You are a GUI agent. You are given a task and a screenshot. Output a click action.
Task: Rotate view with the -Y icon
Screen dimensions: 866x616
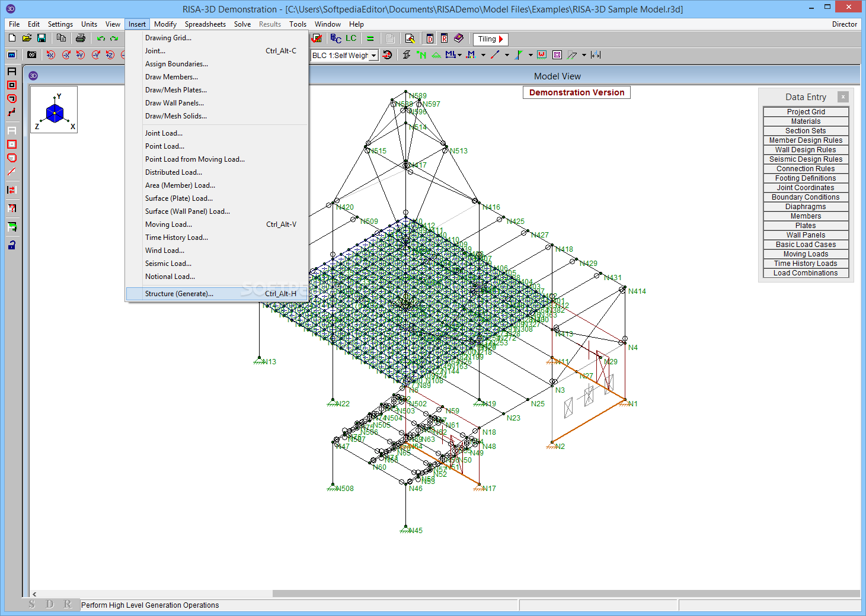coord(95,54)
